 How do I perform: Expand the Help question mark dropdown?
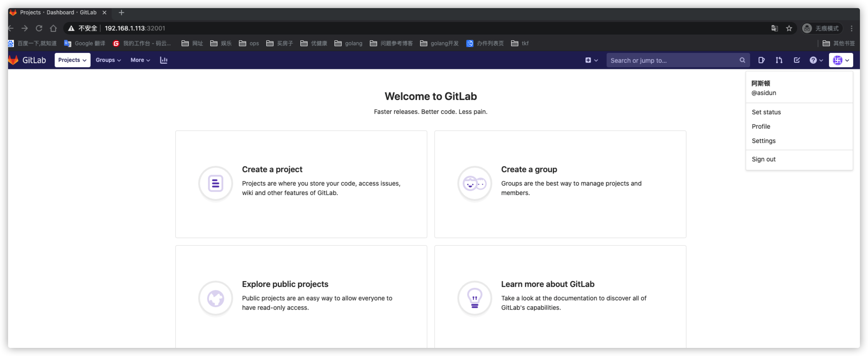pyautogui.click(x=816, y=60)
